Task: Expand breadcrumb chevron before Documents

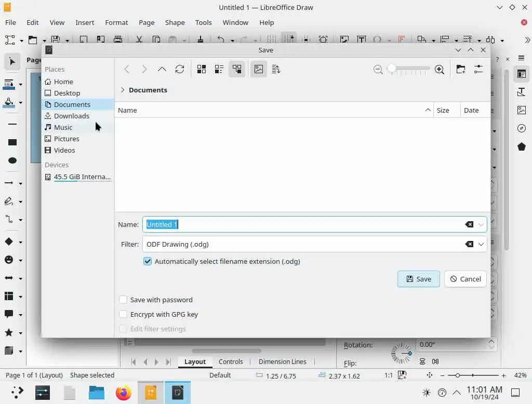Action: point(123,90)
